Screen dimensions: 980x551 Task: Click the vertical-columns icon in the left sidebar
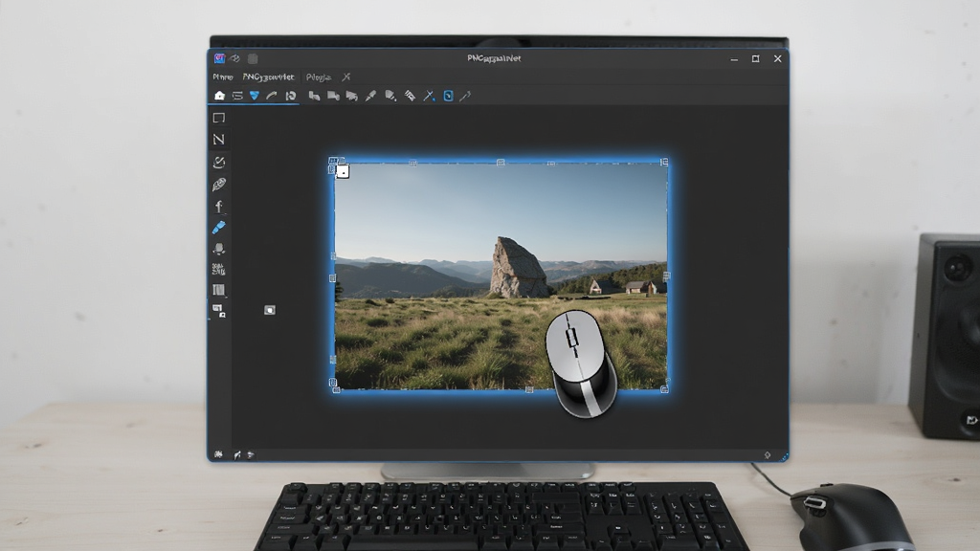pos(219,290)
